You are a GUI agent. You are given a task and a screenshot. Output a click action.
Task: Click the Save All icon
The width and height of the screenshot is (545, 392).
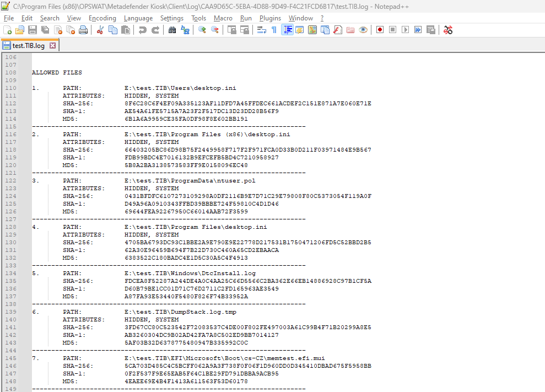[x=45, y=30]
